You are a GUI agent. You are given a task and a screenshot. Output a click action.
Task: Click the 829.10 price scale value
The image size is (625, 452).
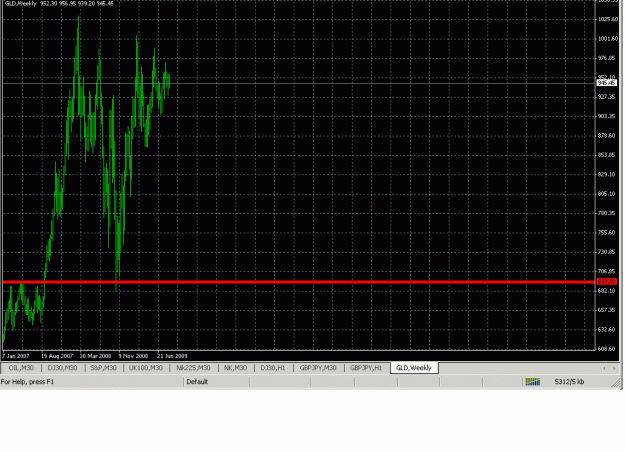tap(607, 175)
